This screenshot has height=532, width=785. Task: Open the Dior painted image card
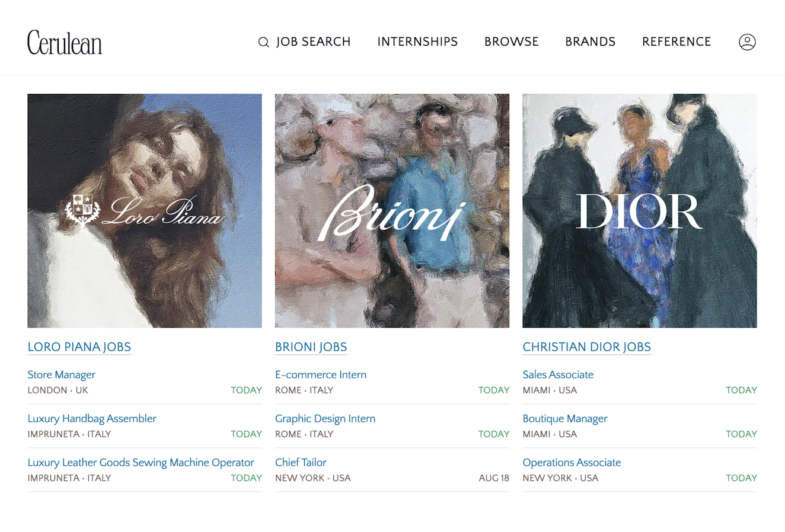(x=640, y=210)
